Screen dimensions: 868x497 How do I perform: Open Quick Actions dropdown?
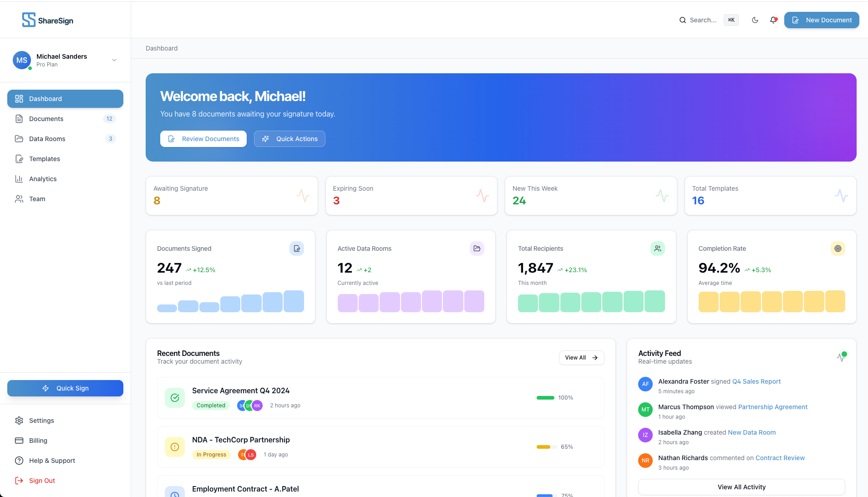pyautogui.click(x=289, y=139)
